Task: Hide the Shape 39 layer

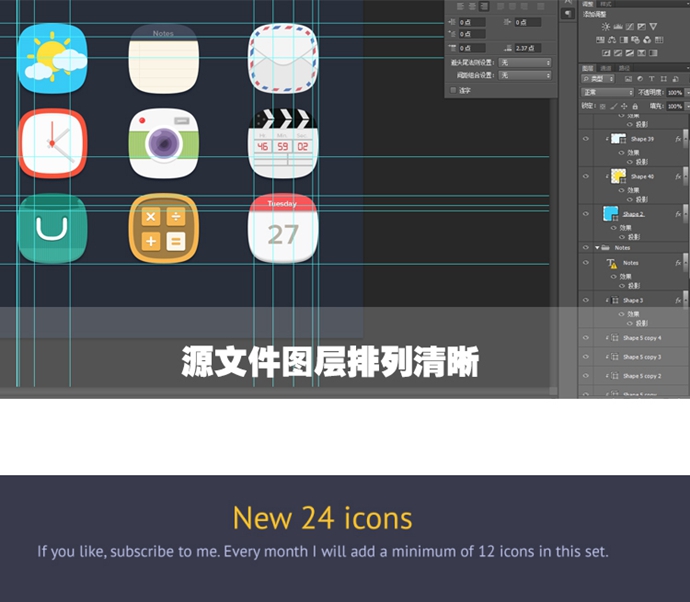Action: 586,139
